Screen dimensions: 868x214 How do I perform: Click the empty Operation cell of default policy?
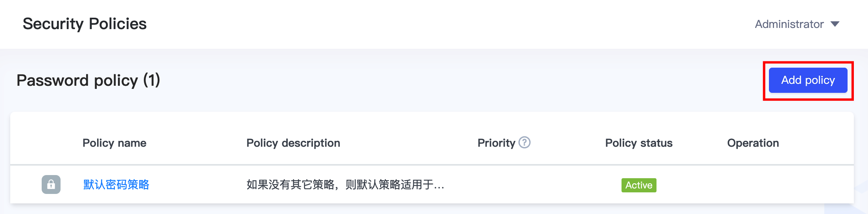tap(753, 184)
